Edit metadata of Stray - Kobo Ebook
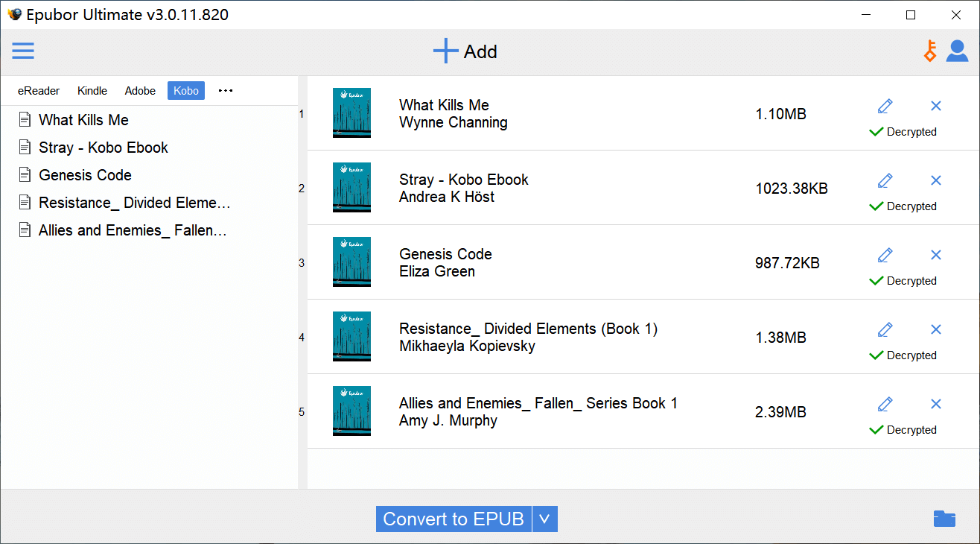 pyautogui.click(x=885, y=180)
